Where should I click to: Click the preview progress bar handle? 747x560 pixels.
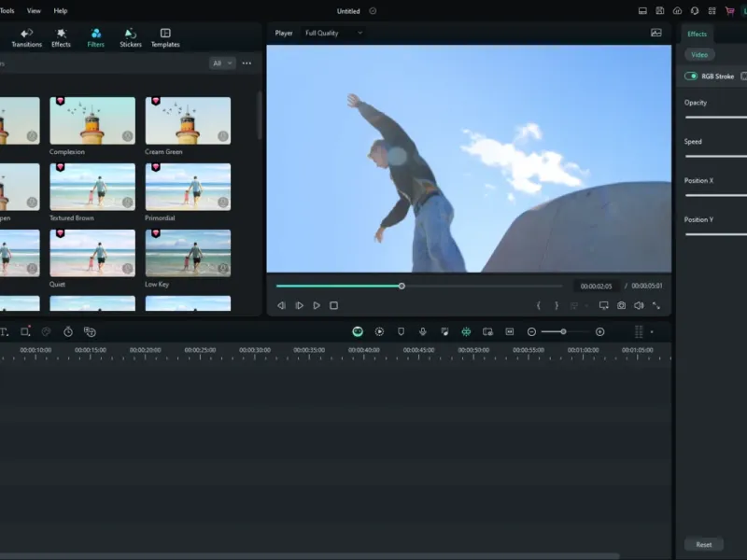[x=402, y=287]
